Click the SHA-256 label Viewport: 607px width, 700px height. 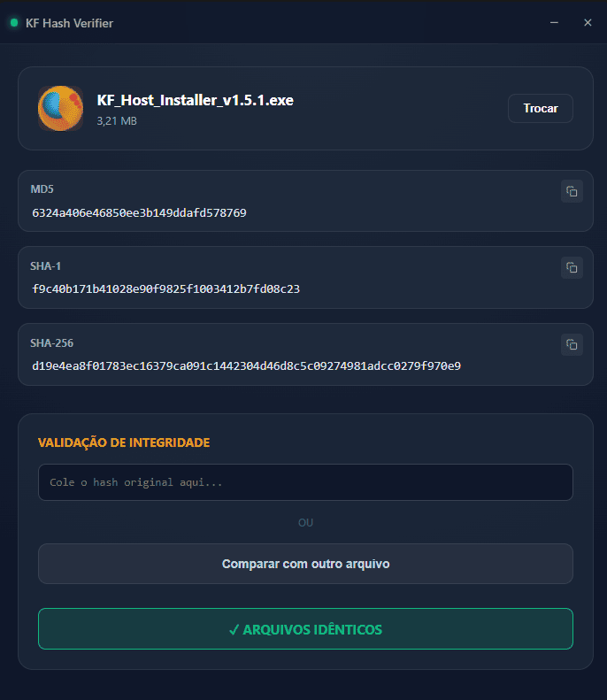pyautogui.click(x=50, y=342)
